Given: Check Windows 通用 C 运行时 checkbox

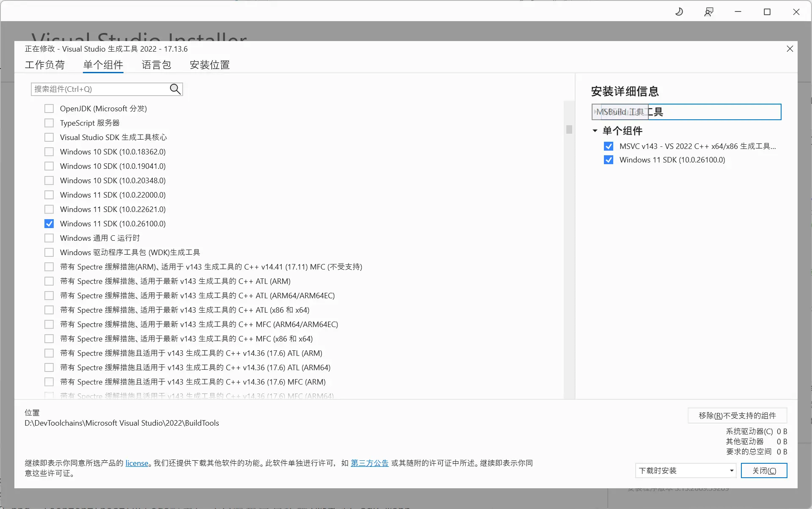Looking at the screenshot, I should pyautogui.click(x=49, y=238).
